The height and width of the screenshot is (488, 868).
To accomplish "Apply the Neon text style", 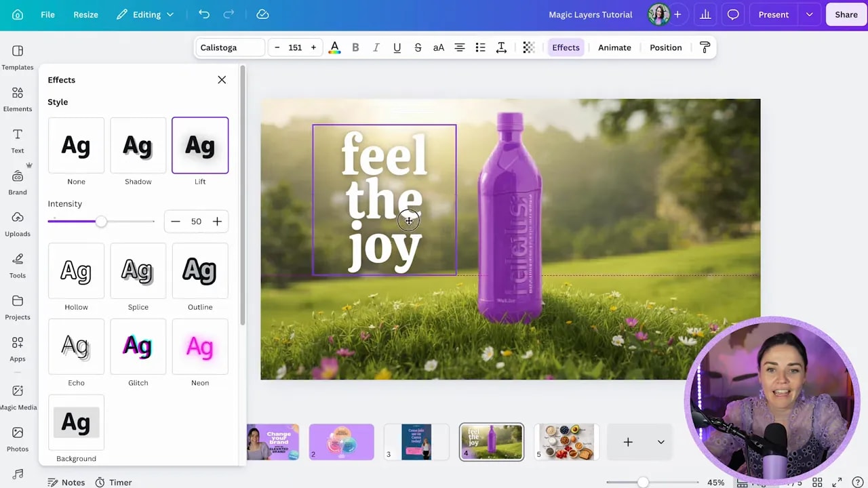I will pos(200,346).
